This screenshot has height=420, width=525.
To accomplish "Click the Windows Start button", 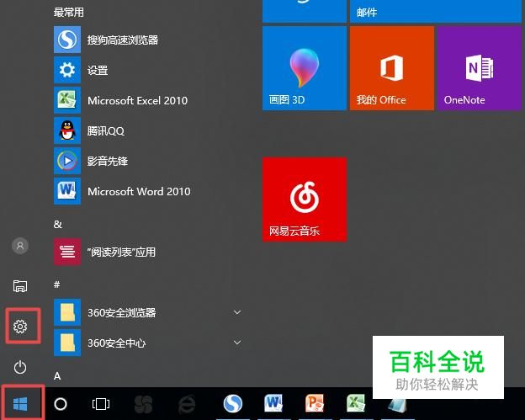I will (20, 404).
